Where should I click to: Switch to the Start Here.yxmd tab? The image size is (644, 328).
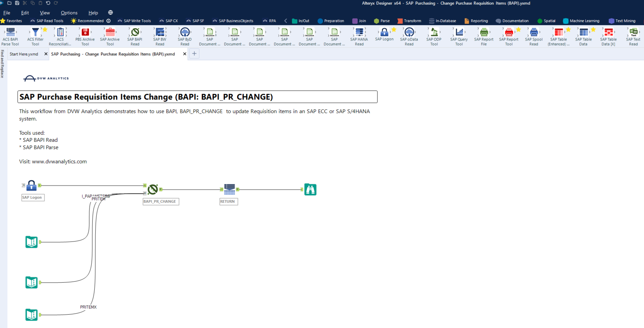point(24,54)
